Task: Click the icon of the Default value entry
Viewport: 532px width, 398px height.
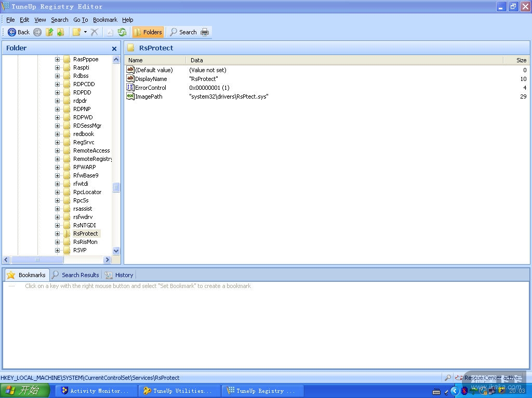Action: (130, 70)
